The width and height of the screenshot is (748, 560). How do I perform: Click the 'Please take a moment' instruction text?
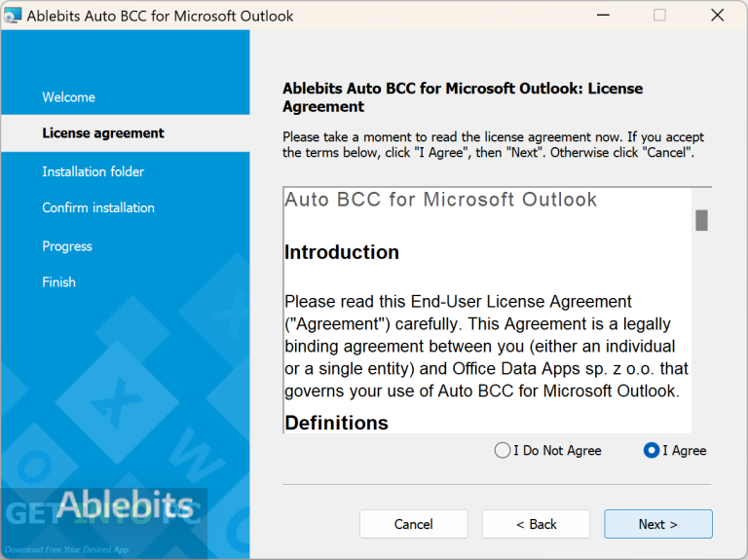click(x=493, y=144)
